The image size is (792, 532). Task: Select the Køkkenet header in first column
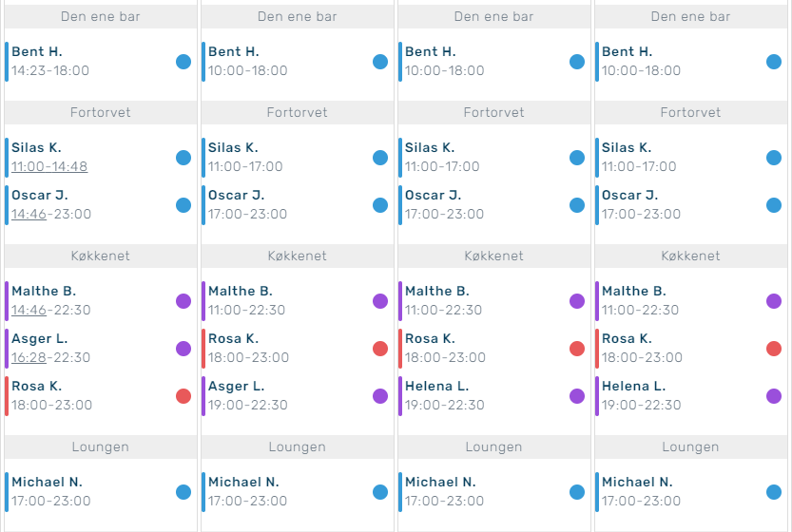[x=100, y=256]
